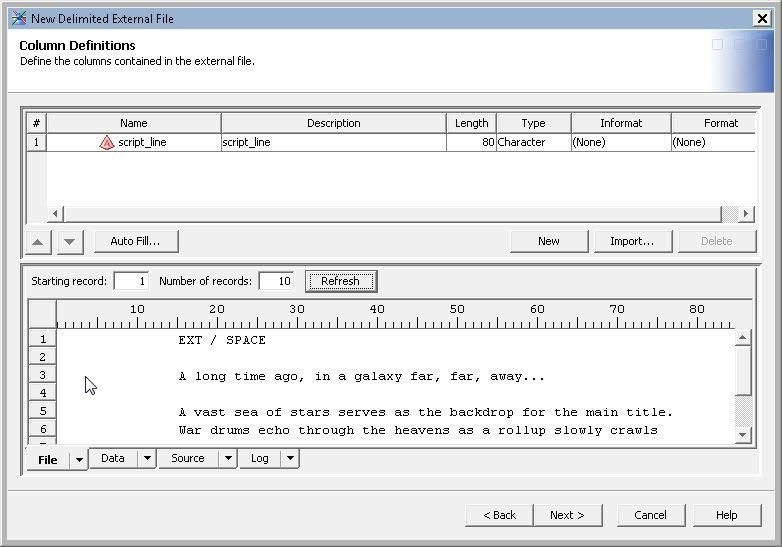The width and height of the screenshot is (782, 547).
Task: Switch to the Source tab
Action: tap(188, 458)
